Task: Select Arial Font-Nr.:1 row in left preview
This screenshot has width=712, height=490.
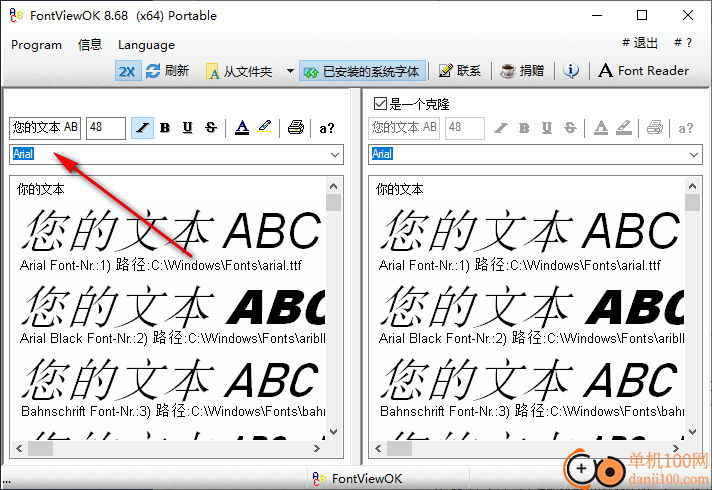Action: pyautogui.click(x=161, y=265)
